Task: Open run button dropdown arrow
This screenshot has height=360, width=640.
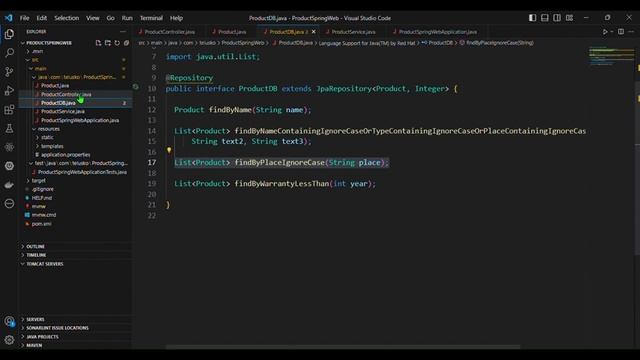Action: coord(612,31)
